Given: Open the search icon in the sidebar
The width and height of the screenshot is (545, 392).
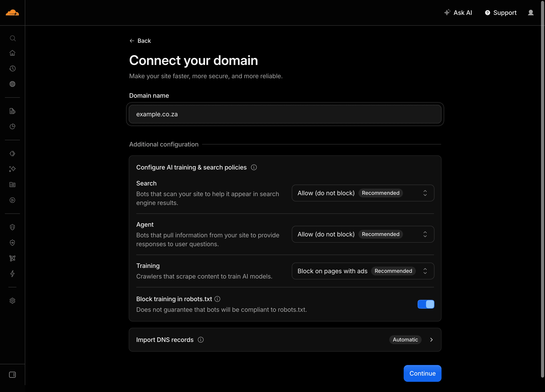Looking at the screenshot, I should click(x=12, y=38).
